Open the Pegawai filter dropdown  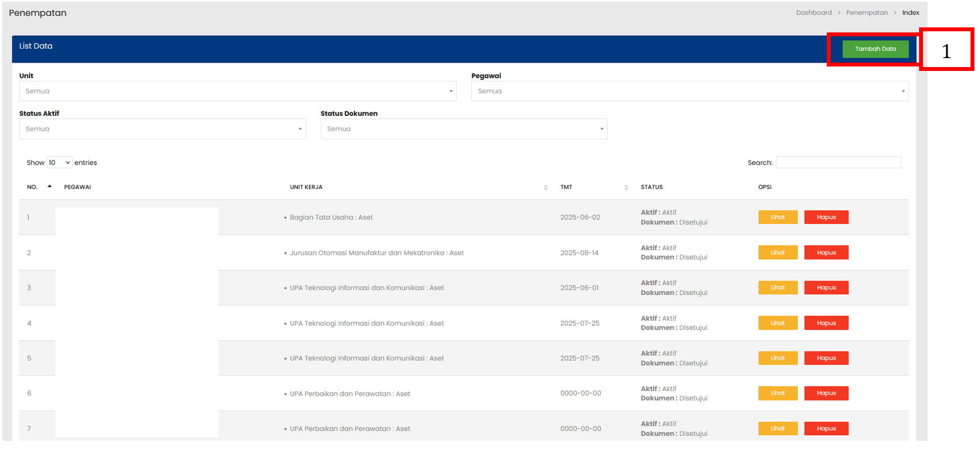[689, 91]
